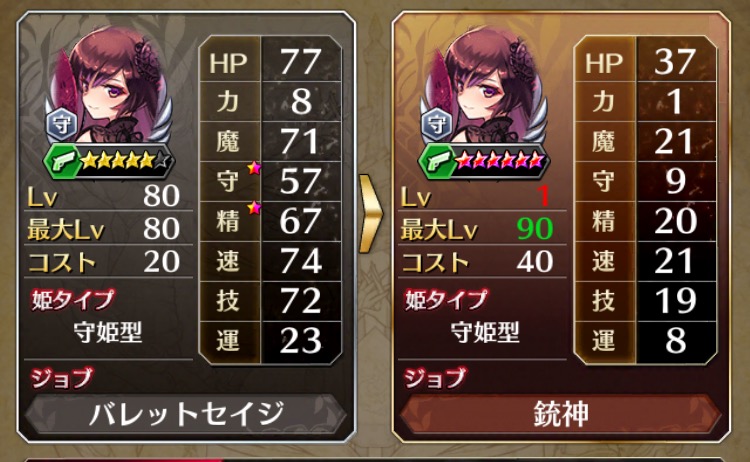Click the right evolved character portrait
The image size is (750, 462).
484,88
